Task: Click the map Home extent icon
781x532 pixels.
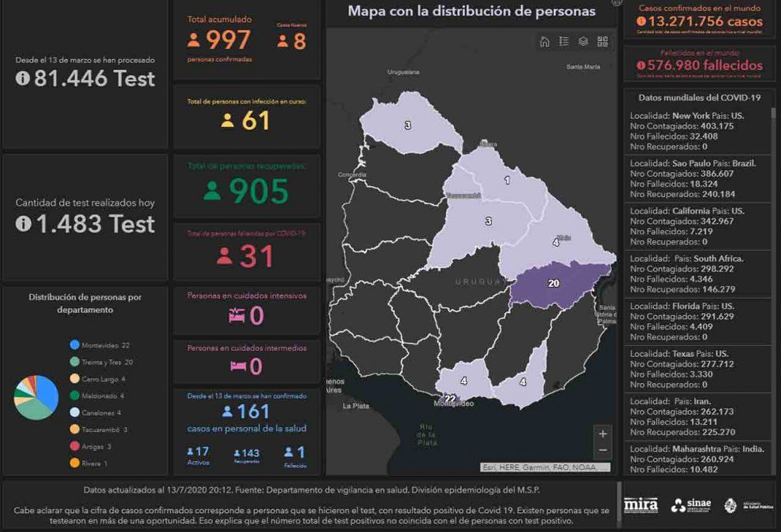Action: (x=544, y=42)
